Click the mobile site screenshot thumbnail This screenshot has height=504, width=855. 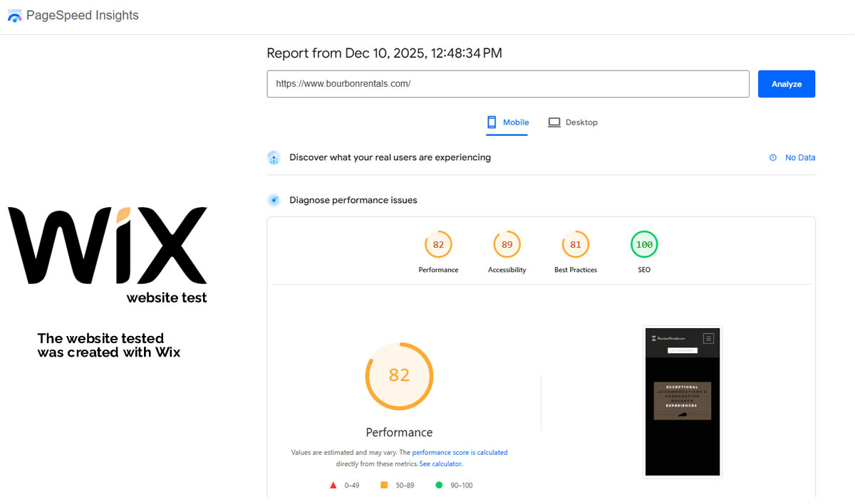[683, 402]
